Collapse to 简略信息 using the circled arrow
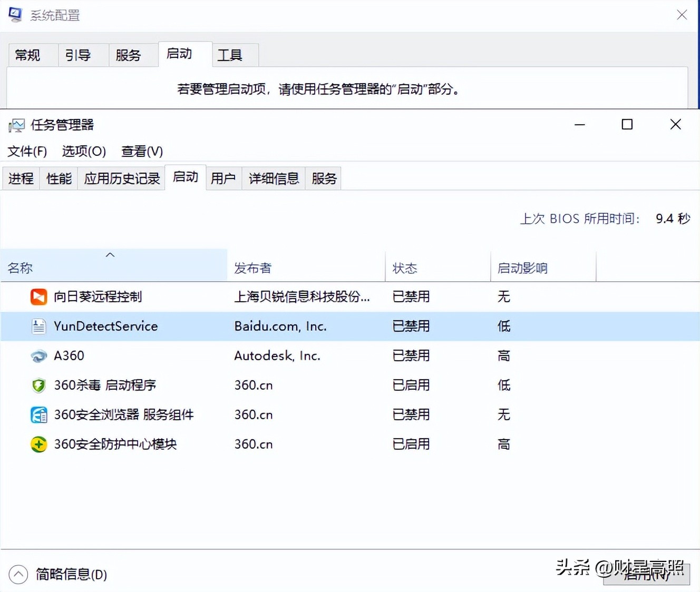The width and height of the screenshot is (700, 592). click(18, 574)
